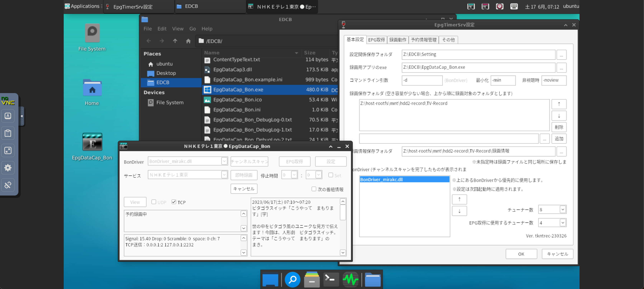Select EpgDataCap_Bon.ini in the file list

[x=237, y=110]
